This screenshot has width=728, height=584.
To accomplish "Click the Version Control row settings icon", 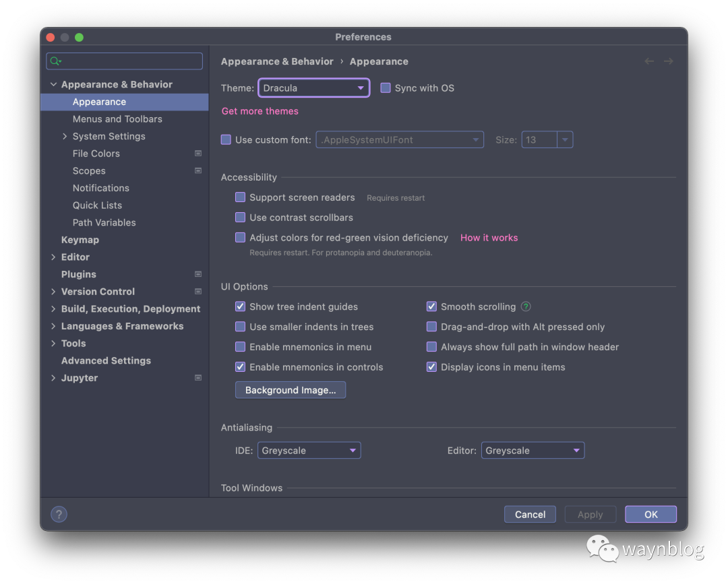I will (198, 292).
